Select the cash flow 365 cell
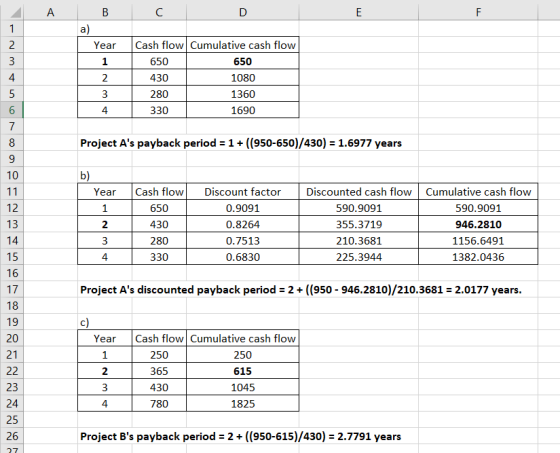 coord(159,371)
